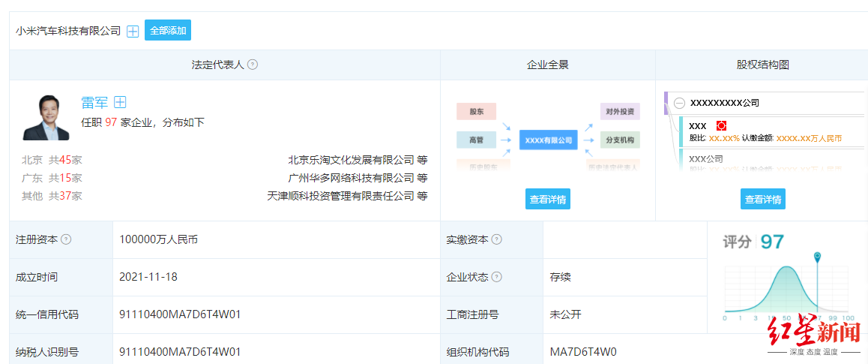Click the 45 count for 北京 companies
This screenshot has width=868, height=364.
(x=64, y=160)
